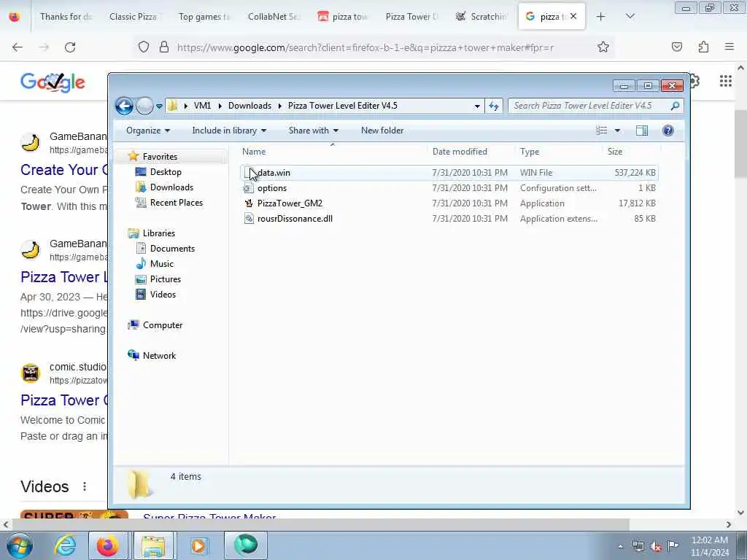The image size is (747, 560).
Task: Open the Pictures library
Action: tap(166, 279)
